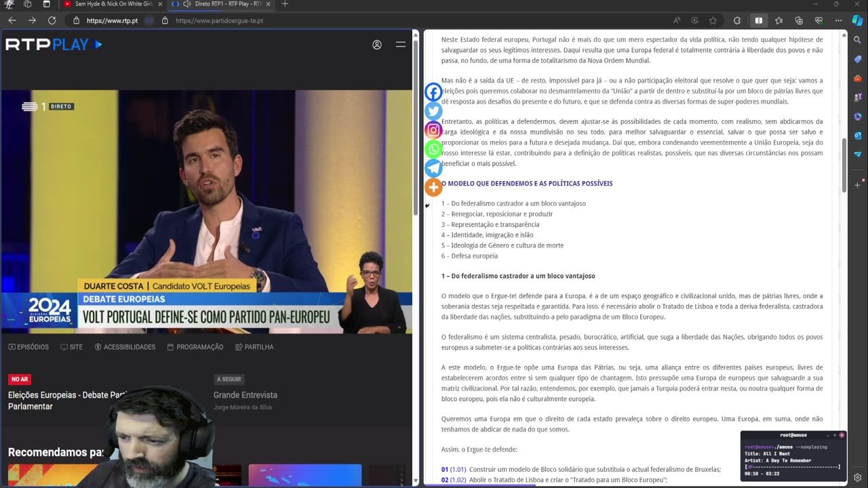
Task: Share the article on Facebook
Action: coord(433,92)
